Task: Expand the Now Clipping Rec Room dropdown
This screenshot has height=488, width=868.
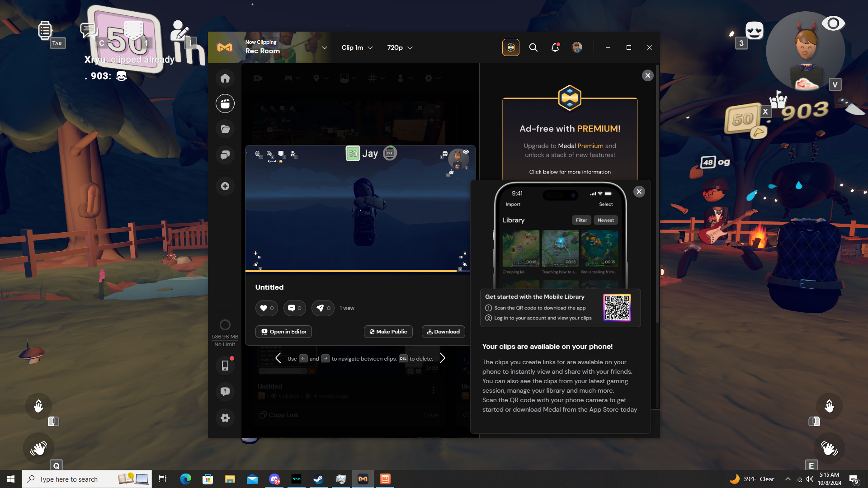Action: click(324, 47)
